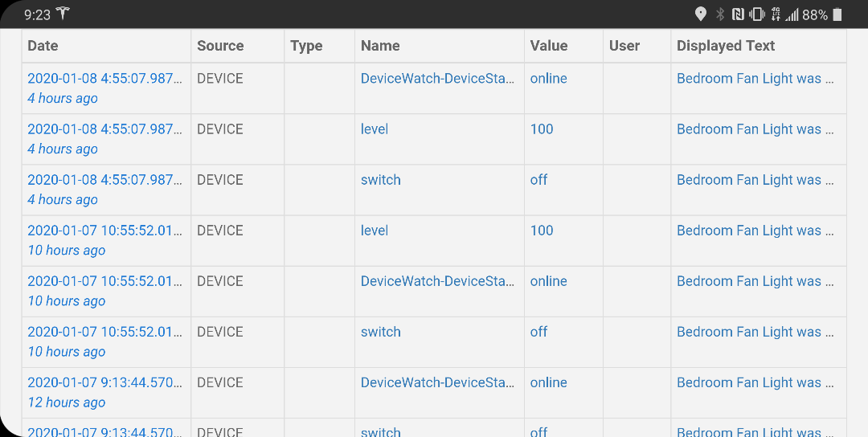Open Displayed Text link in 10-hours-ago DeviceWatch row
Screen dimensions: 868x437
(755, 281)
